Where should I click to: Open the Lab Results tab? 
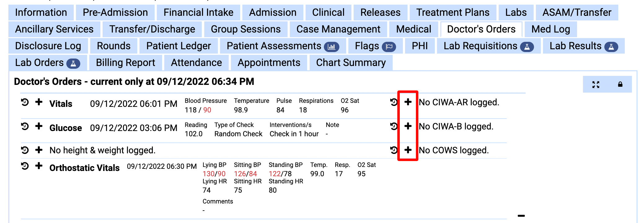(x=583, y=46)
